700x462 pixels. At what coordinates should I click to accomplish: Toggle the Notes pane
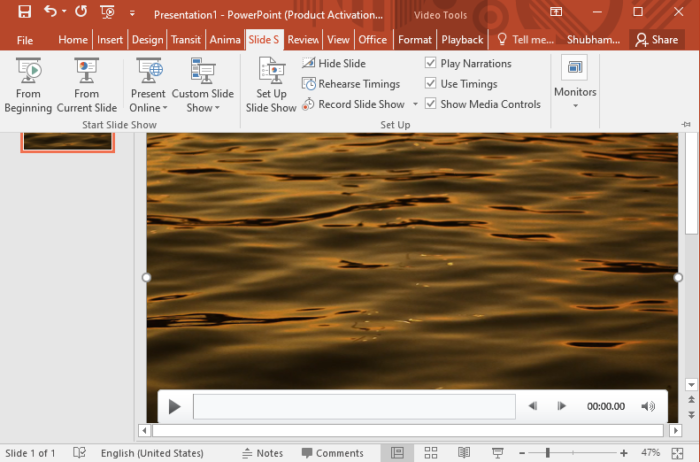tap(262, 453)
